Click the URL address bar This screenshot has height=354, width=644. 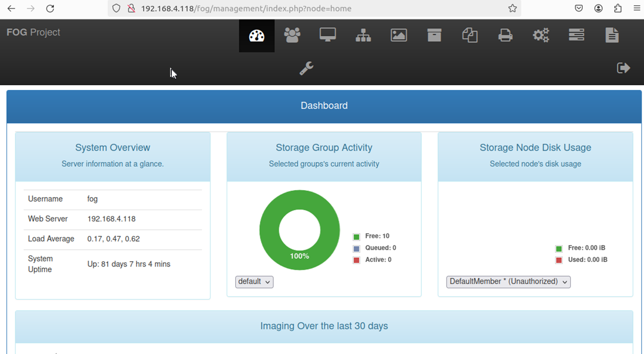[x=314, y=8]
